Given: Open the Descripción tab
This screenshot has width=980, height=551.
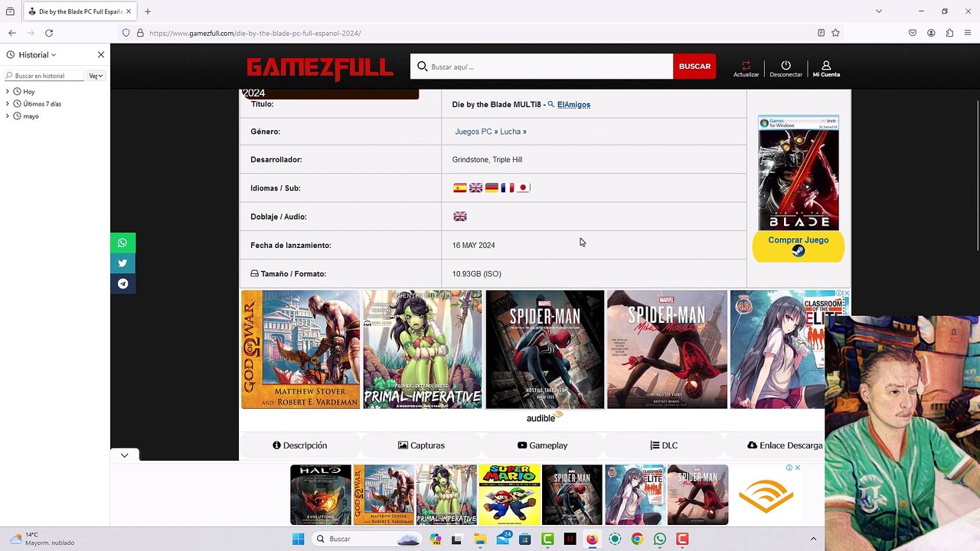Looking at the screenshot, I should 300,445.
